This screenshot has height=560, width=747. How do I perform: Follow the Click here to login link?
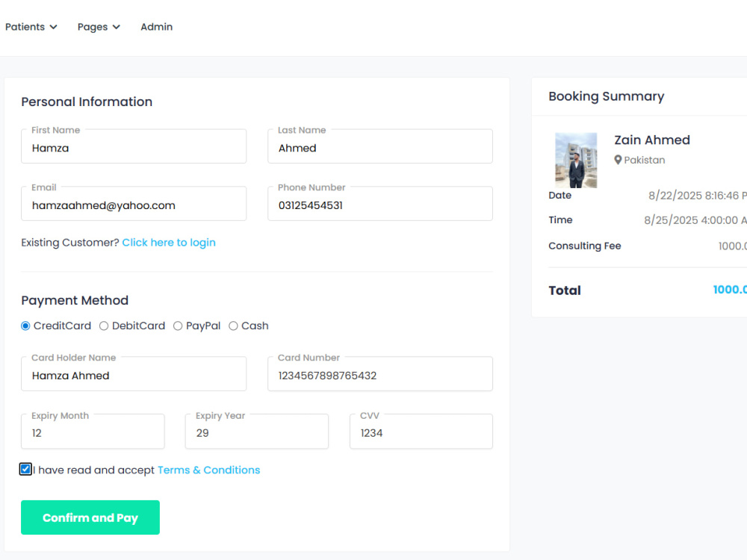pyautogui.click(x=169, y=243)
